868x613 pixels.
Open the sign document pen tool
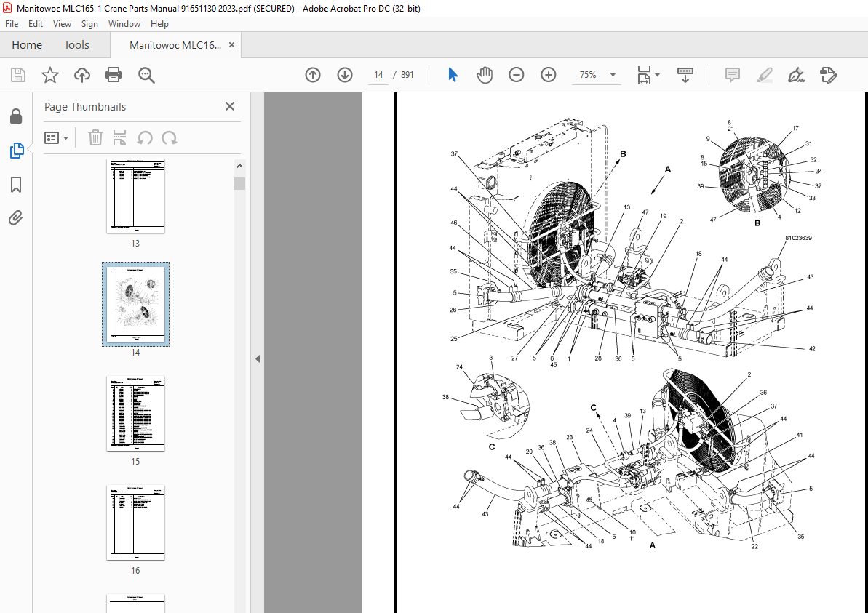[x=796, y=75]
